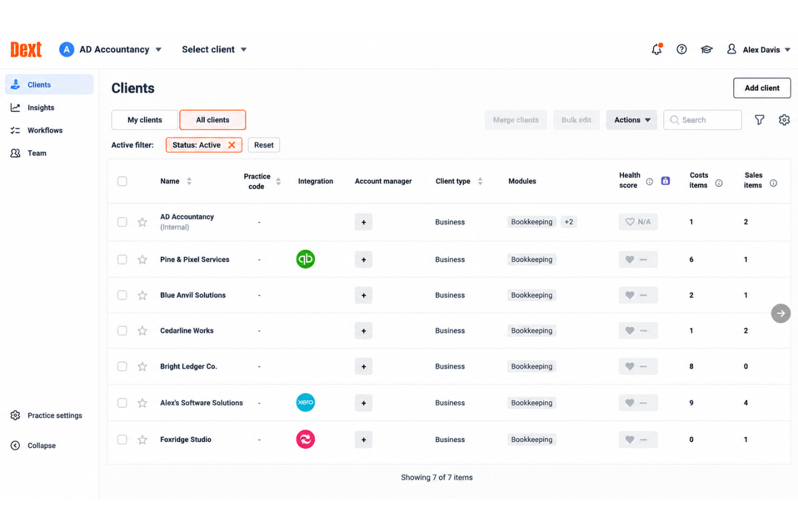
Task: Open the learning graduation cap icon
Action: [x=706, y=49]
